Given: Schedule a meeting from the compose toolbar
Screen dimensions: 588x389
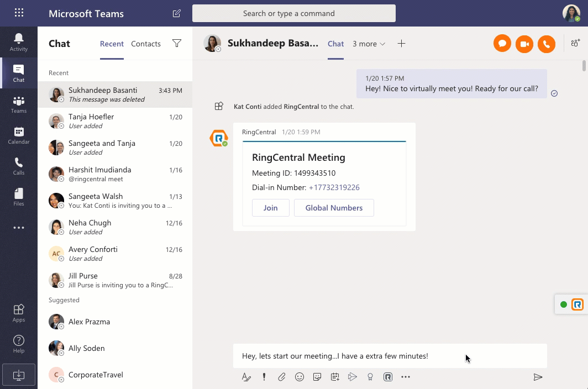Looking at the screenshot, I should [335, 376].
